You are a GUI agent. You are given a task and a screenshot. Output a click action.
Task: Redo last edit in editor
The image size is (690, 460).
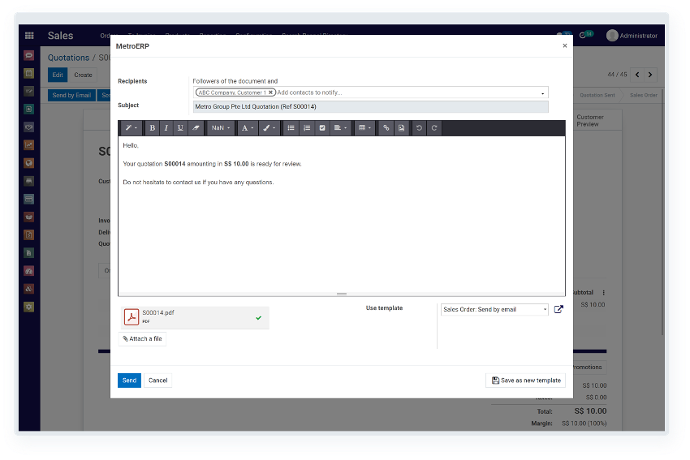[434, 128]
